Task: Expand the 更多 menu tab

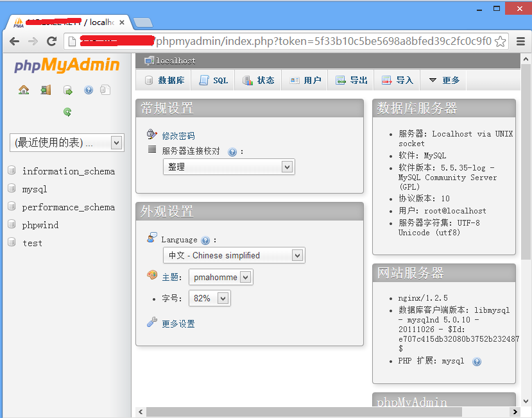Action: [x=444, y=80]
